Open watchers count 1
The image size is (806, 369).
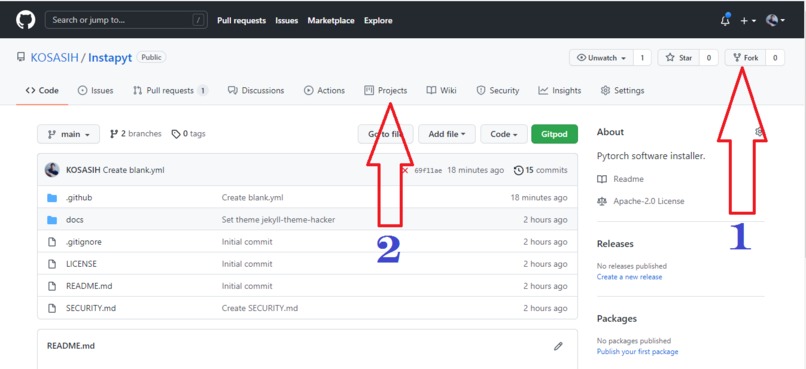coord(642,58)
